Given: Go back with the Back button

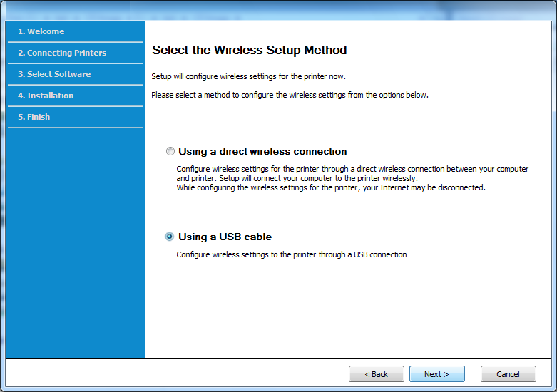Looking at the screenshot, I should pos(376,374).
